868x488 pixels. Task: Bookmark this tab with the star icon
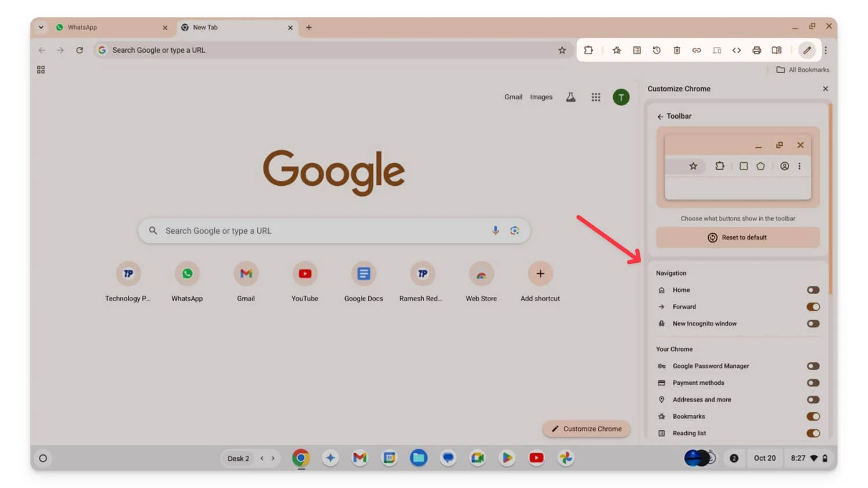coord(562,50)
